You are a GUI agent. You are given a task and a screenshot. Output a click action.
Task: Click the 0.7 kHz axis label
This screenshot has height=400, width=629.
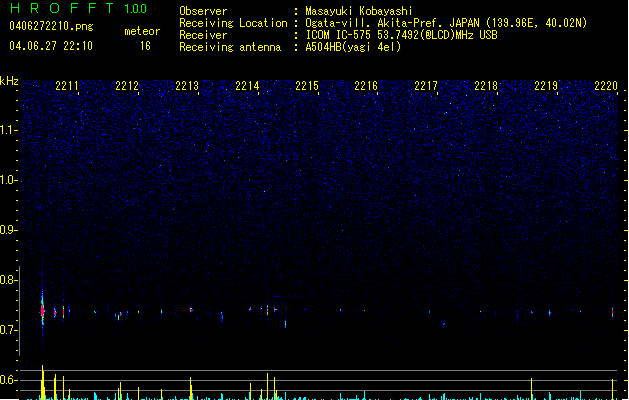coord(8,330)
